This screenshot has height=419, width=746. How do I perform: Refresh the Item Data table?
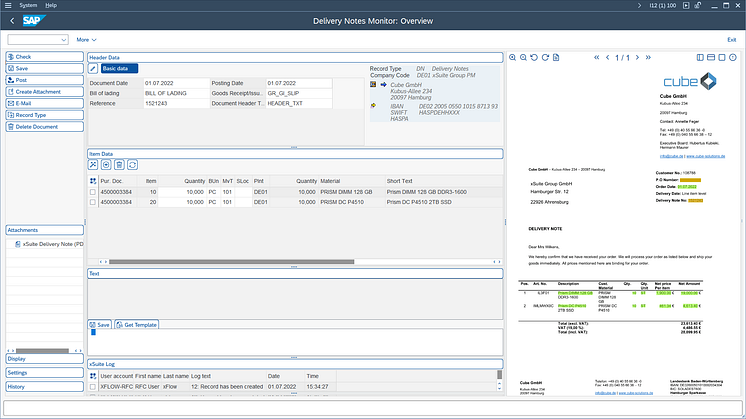132,164
